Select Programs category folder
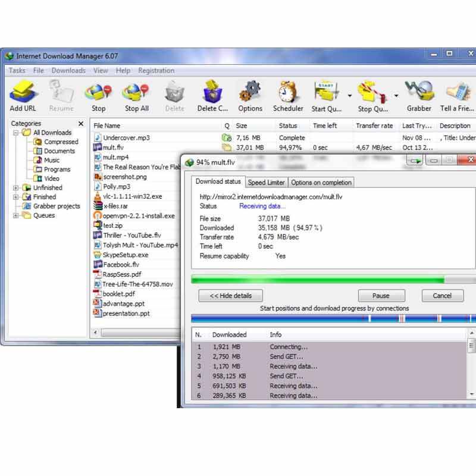This screenshot has height=476, width=476. click(52, 169)
